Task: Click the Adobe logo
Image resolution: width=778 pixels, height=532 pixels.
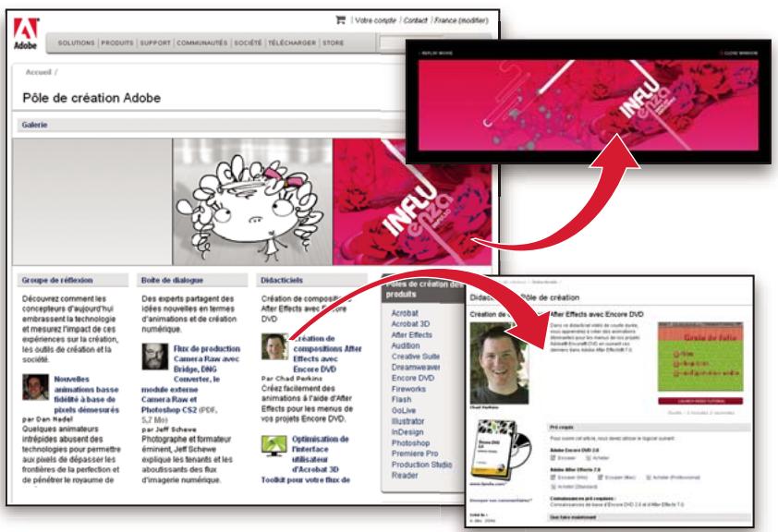Action: point(25,33)
